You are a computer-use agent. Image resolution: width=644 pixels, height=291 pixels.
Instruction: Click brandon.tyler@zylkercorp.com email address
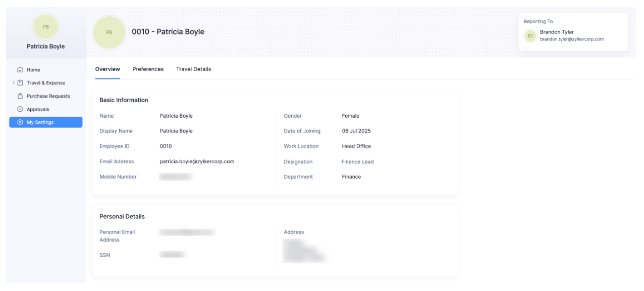(571, 39)
